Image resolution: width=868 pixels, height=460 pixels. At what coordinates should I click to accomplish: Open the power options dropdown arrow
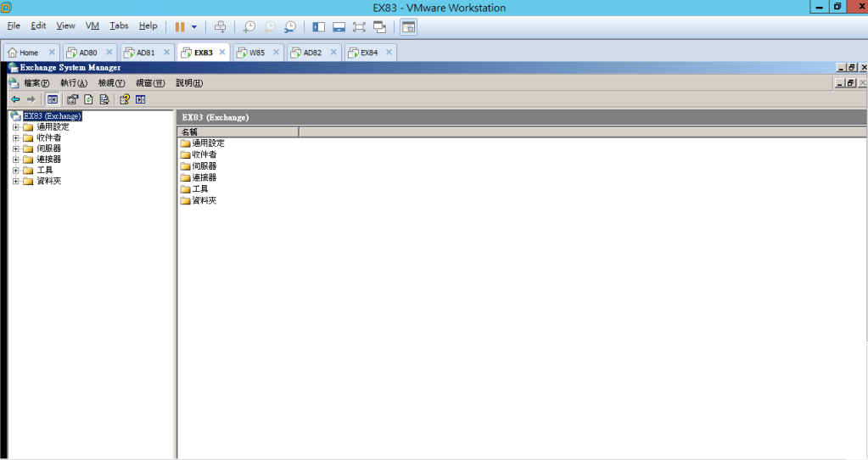[x=194, y=27]
